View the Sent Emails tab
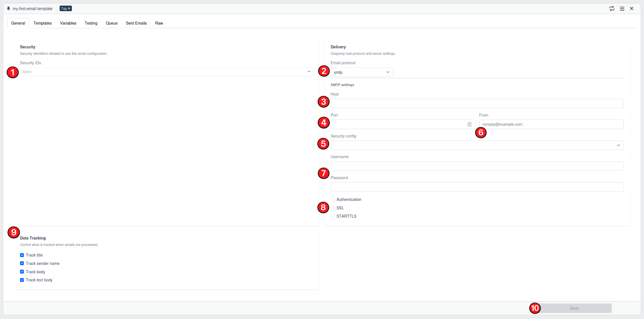Screen dimensions: 644x319 [x=136, y=23]
